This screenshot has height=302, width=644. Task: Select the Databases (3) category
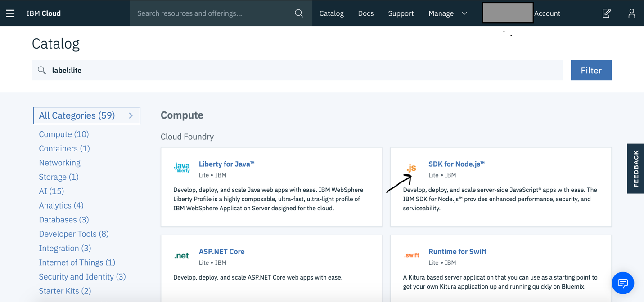click(64, 220)
